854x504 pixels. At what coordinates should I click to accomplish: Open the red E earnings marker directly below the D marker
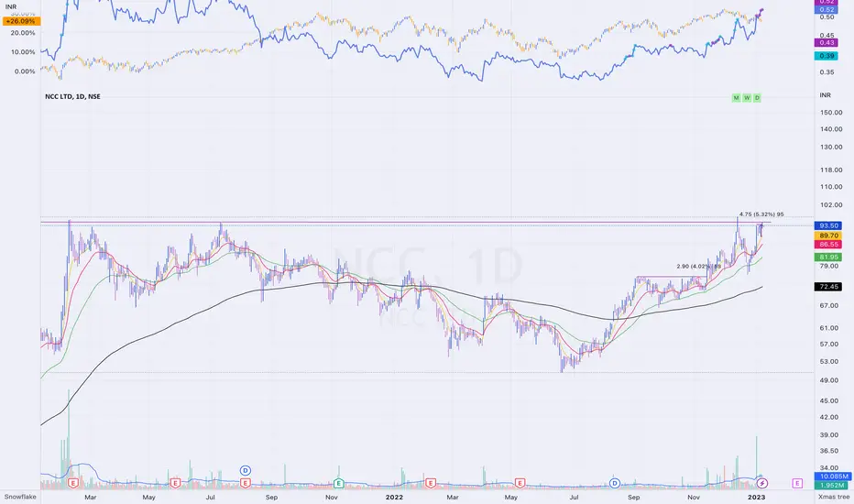tap(245, 483)
